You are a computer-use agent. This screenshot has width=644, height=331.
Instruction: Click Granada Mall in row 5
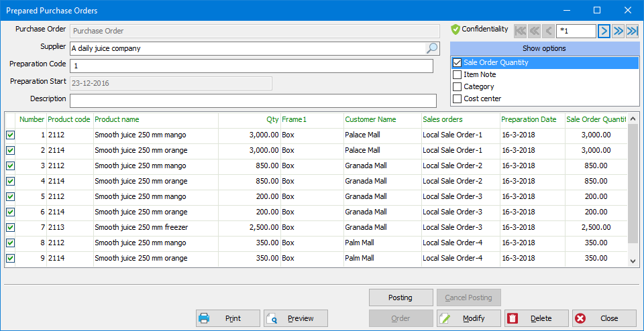coord(366,196)
